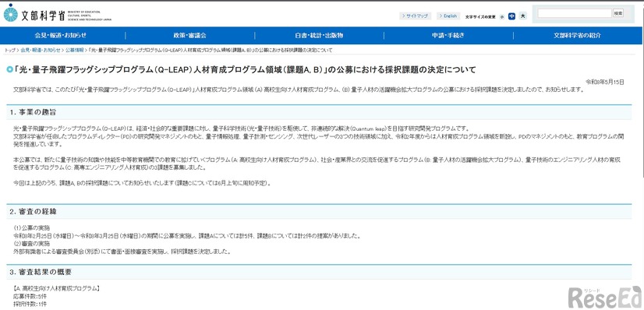Click the page title bullet icon
This screenshot has height=310, width=644.
[x=9, y=69]
